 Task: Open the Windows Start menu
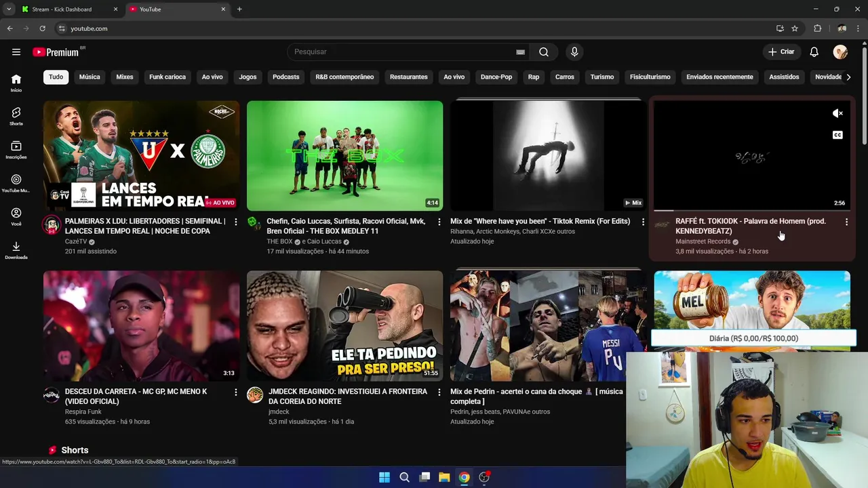pos(384,477)
